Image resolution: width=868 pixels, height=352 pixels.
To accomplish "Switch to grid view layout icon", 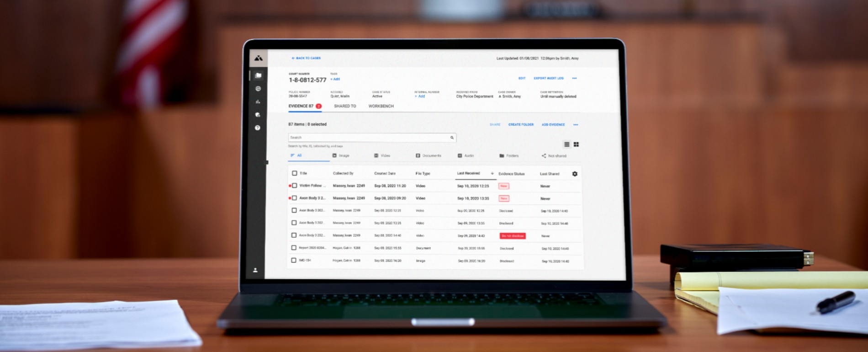I will [x=576, y=144].
